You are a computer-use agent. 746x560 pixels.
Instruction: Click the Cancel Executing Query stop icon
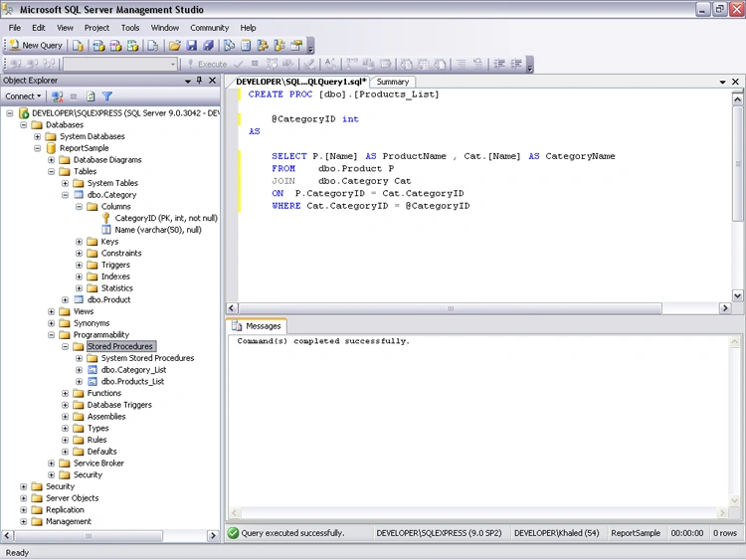255,64
